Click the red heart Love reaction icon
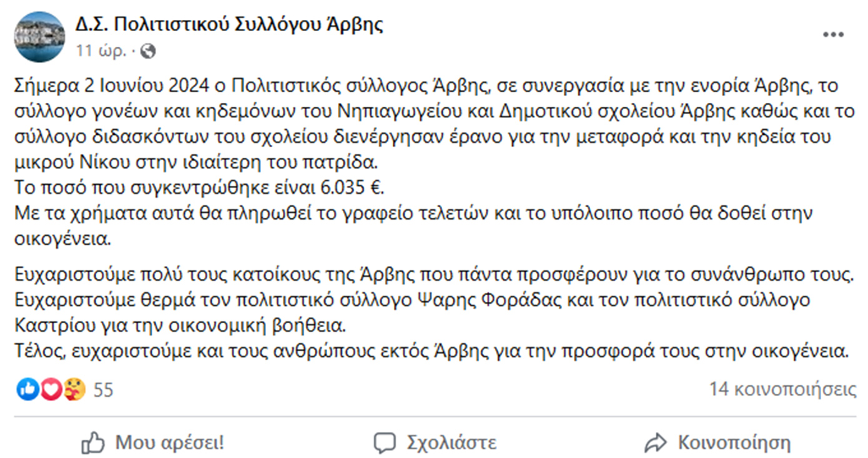Image resolution: width=868 pixels, height=458 pixels. pyautogui.click(x=51, y=390)
